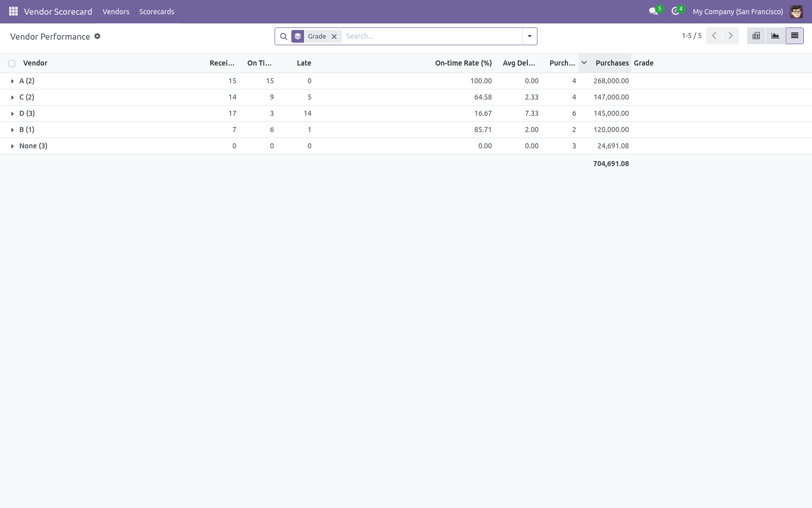This screenshot has height=508, width=812.
Task: Sort by the Avg Delay column header
Action: 519,63
